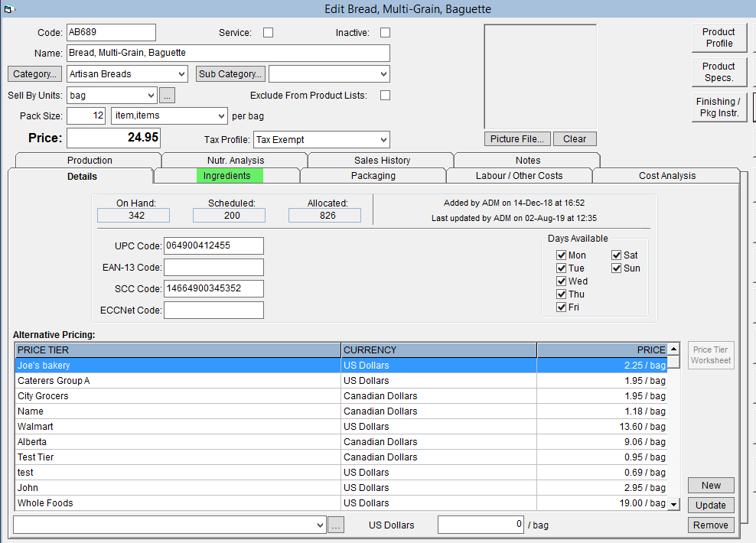Uncheck Sun in Days Available

point(617,268)
